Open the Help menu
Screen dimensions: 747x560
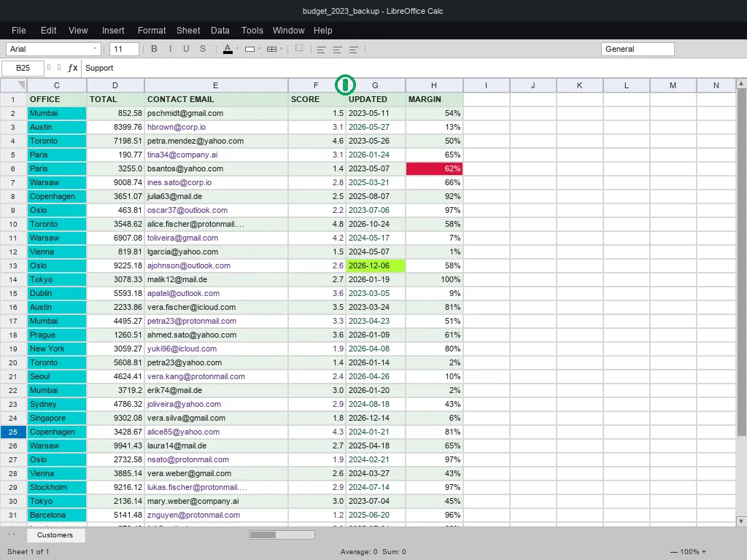322,31
